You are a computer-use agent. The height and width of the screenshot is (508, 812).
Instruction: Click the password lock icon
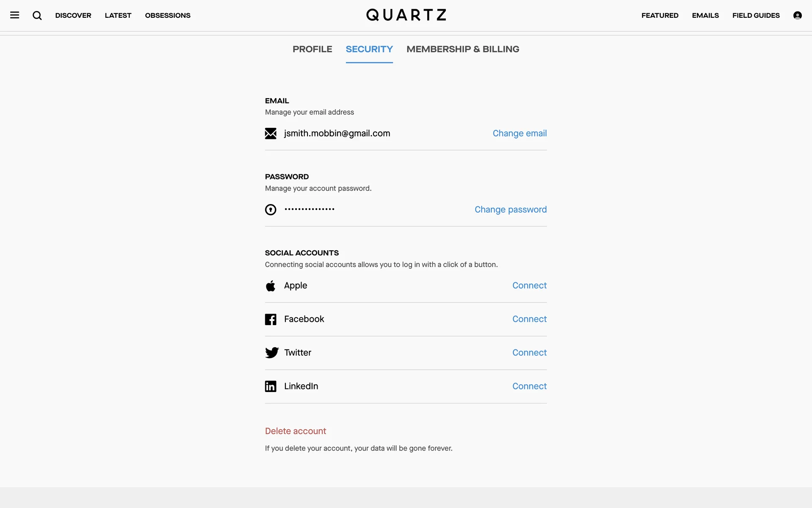pos(271,210)
